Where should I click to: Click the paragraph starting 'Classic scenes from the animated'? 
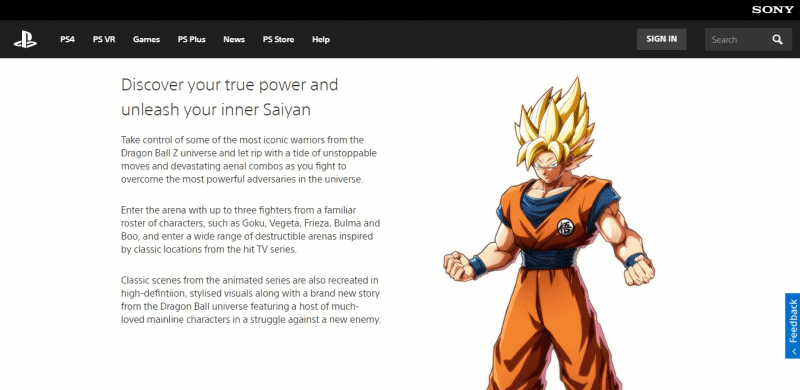point(251,300)
